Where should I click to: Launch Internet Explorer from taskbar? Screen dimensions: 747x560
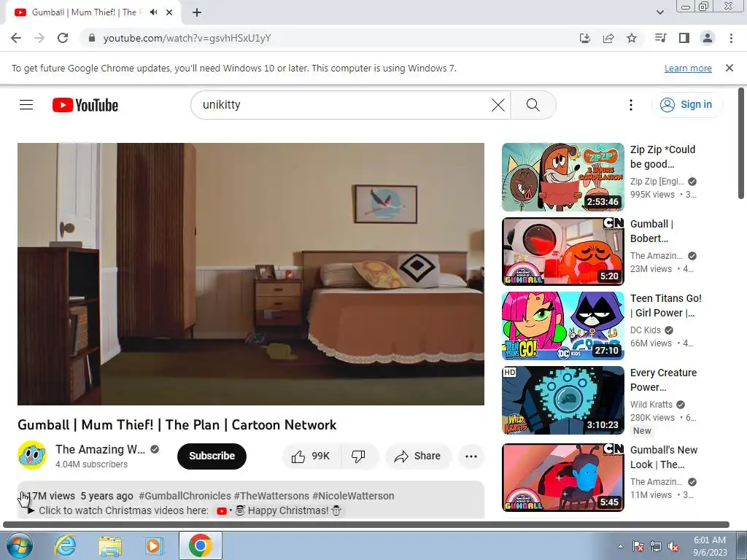point(65,545)
